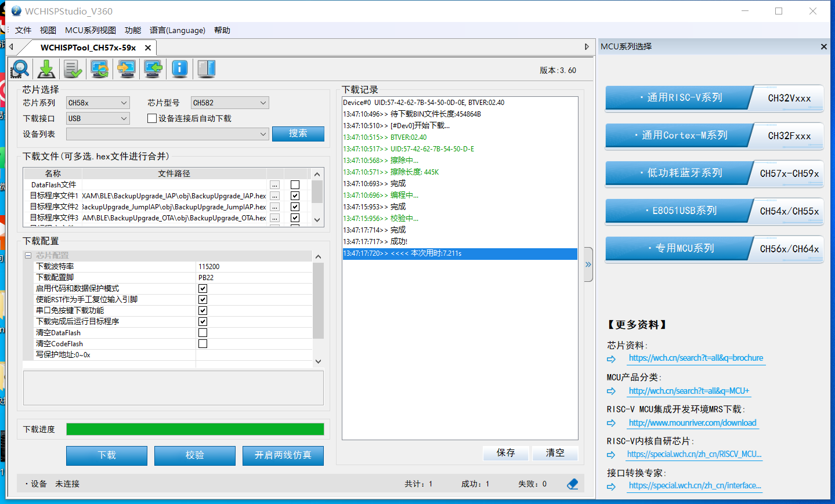Click the tab scroll left arrow

pyautogui.click(x=10, y=47)
